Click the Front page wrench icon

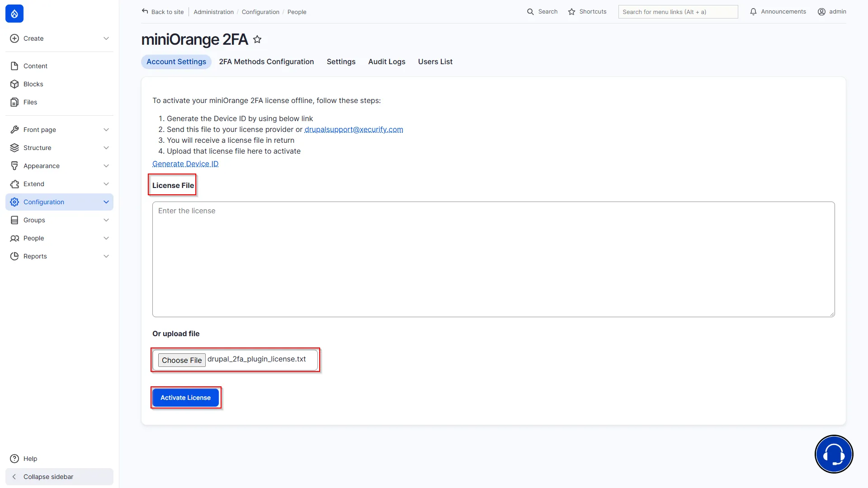pos(14,130)
